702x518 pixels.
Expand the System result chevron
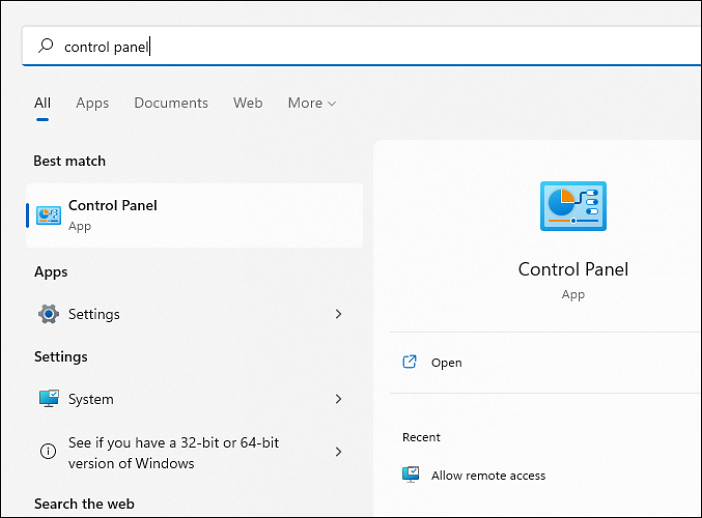(338, 399)
